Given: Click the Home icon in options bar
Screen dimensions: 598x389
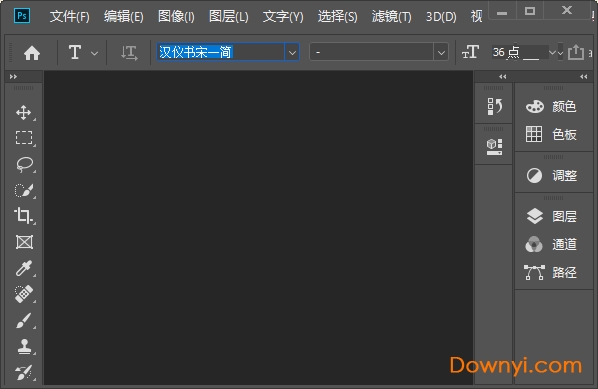Looking at the screenshot, I should [32, 53].
